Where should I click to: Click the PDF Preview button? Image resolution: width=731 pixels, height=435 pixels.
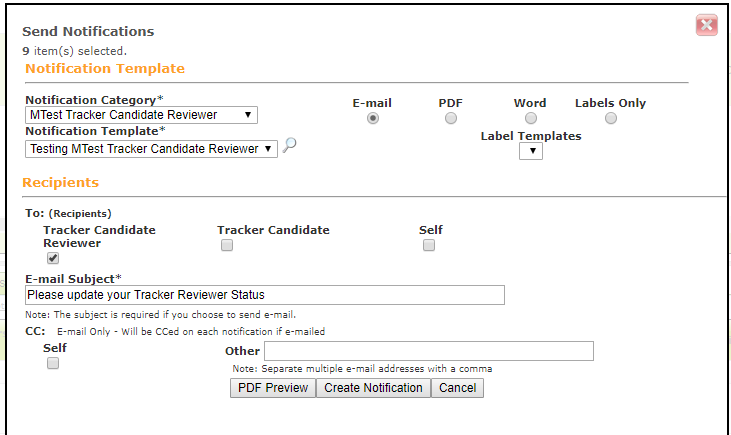[273, 388]
